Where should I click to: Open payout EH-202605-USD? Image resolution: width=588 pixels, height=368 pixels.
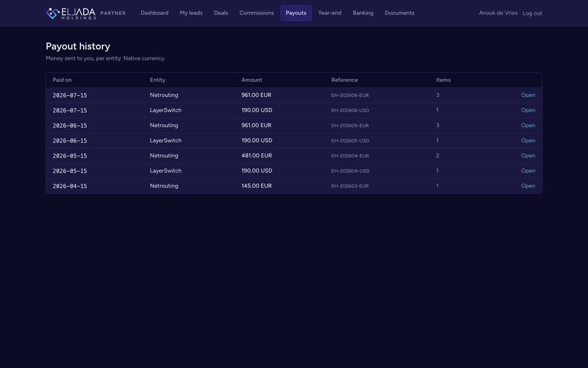tap(528, 141)
